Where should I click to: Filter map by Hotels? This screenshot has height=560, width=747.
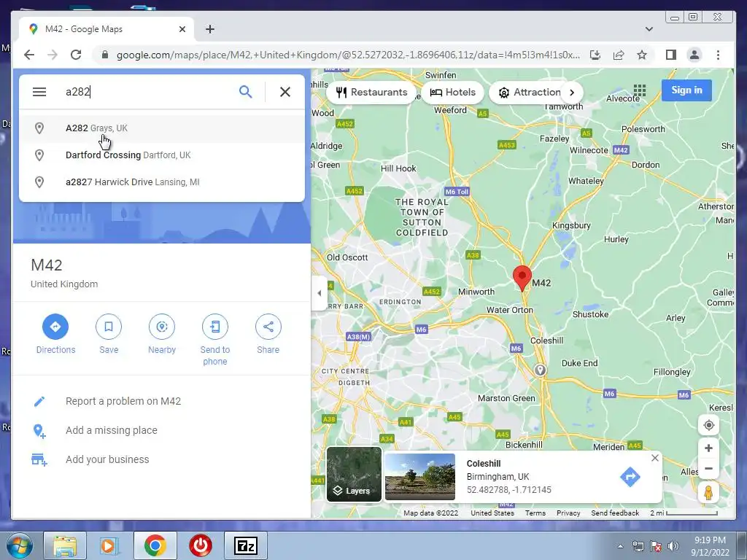pos(452,93)
